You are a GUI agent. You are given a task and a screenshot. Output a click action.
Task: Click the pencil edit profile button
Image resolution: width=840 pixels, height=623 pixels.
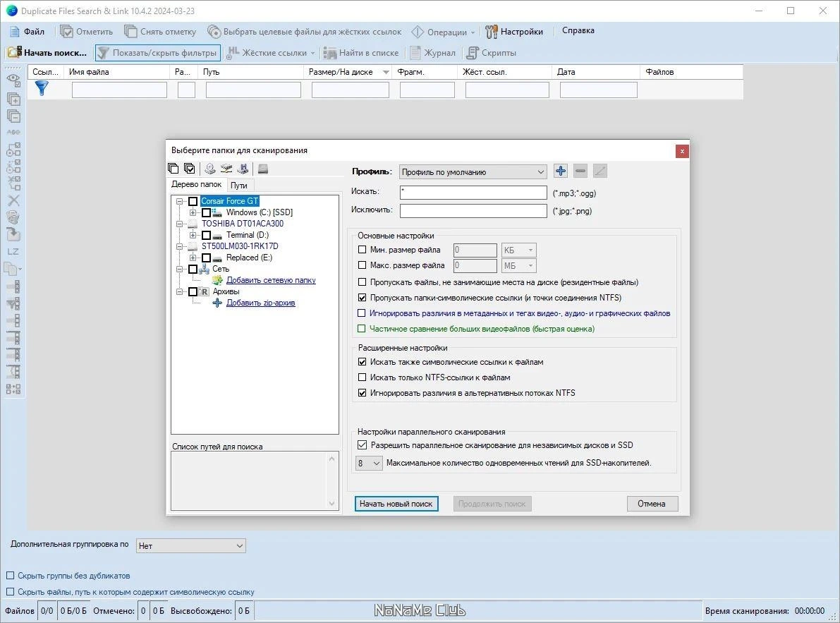pyautogui.click(x=600, y=171)
